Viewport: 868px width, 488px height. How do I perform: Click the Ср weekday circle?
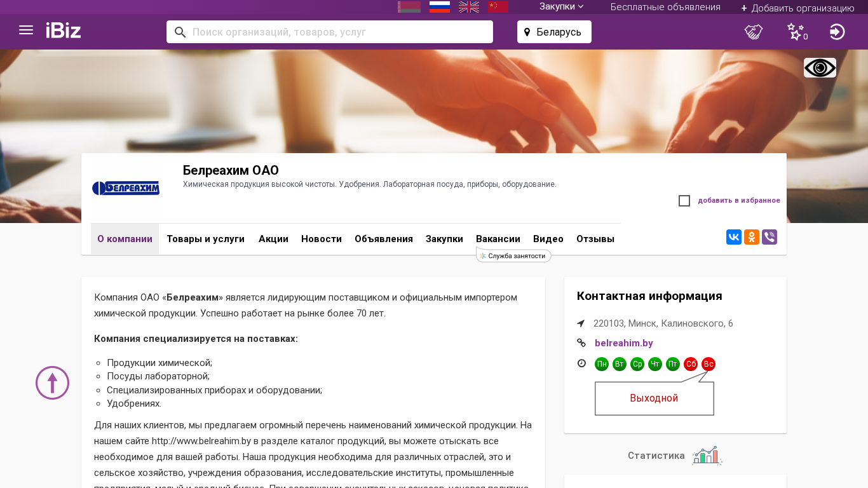(x=637, y=364)
